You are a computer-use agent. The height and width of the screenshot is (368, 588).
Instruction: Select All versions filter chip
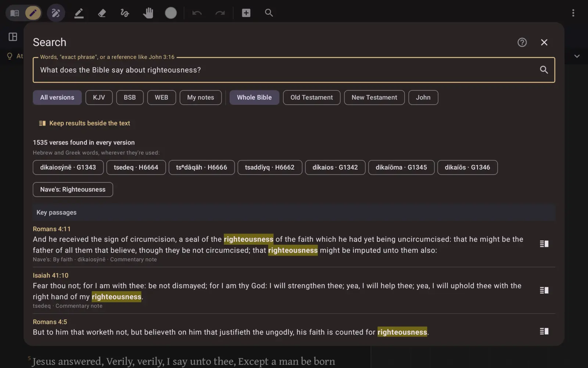point(57,98)
